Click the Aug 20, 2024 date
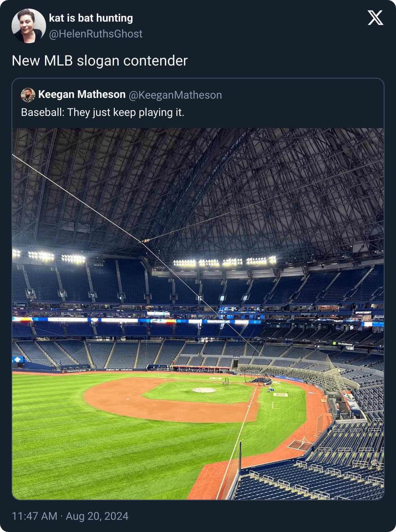Viewport: 396px width, 532px height. pos(97,516)
